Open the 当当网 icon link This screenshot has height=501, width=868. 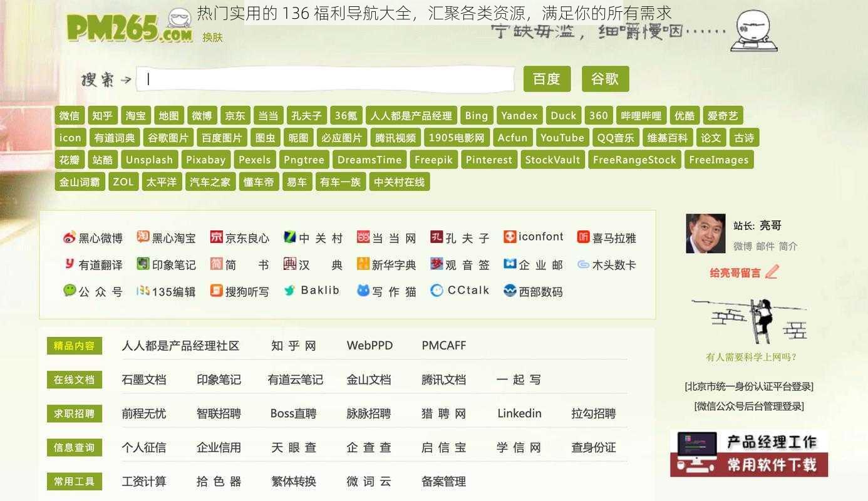(386, 238)
